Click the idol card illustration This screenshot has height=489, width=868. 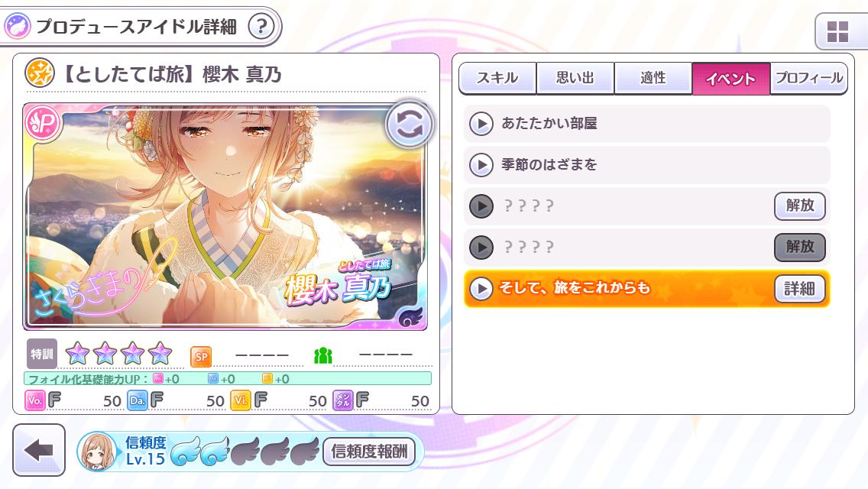point(225,217)
